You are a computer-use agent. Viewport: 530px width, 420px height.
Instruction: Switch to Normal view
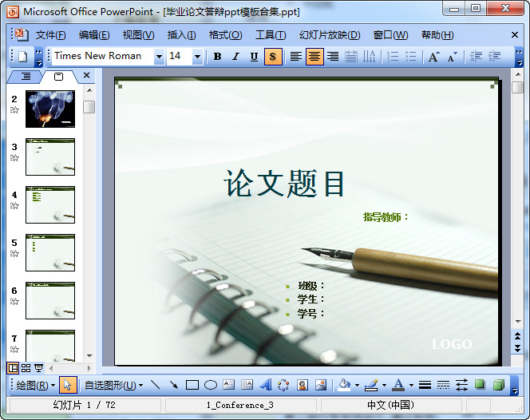pyautogui.click(x=14, y=368)
